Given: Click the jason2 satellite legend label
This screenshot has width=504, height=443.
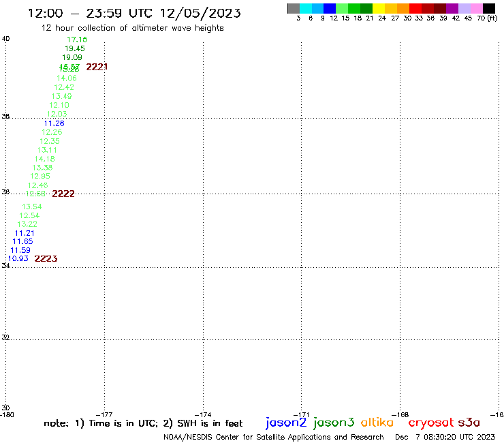Looking at the screenshot, I should (286, 423).
